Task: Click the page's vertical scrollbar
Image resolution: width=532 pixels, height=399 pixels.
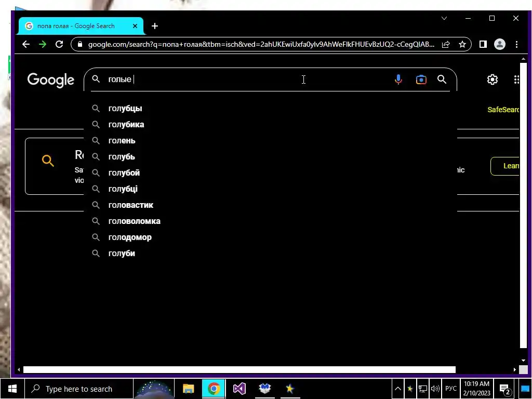Action: 523,205
